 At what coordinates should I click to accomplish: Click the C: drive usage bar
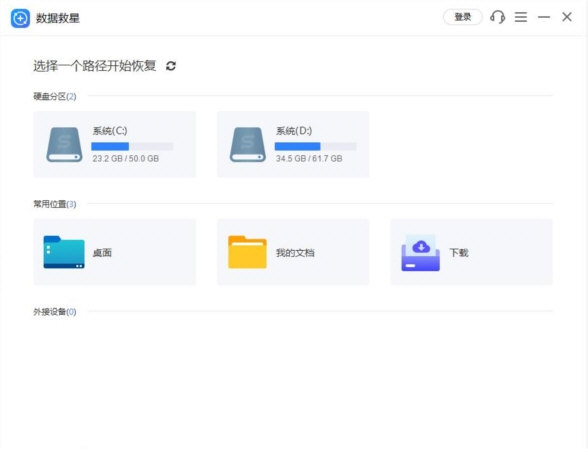[132, 146]
